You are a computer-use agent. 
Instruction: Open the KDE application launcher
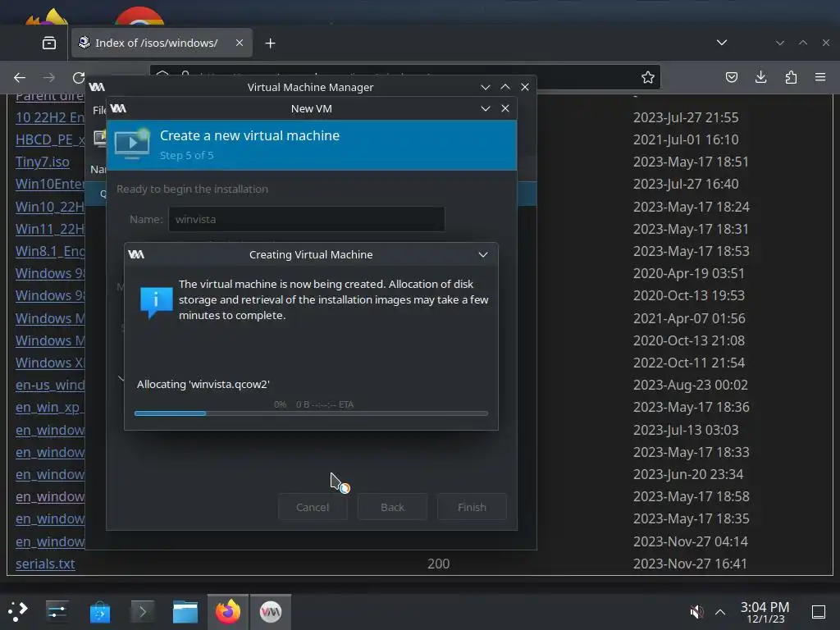18,612
